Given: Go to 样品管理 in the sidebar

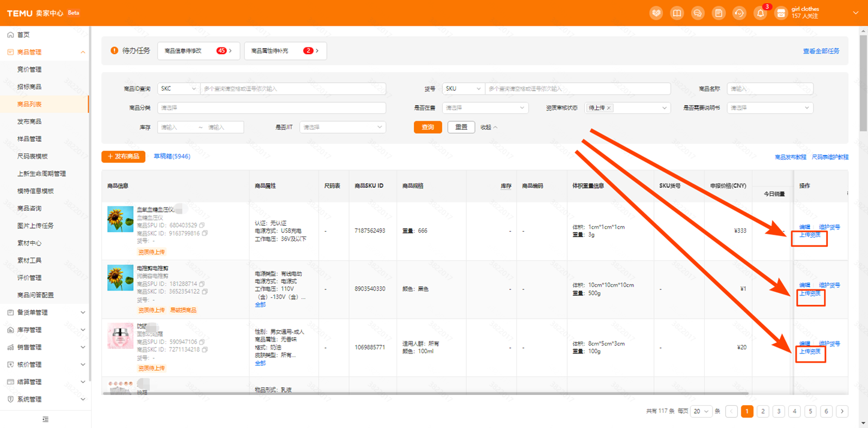Looking at the screenshot, I should coord(29,139).
